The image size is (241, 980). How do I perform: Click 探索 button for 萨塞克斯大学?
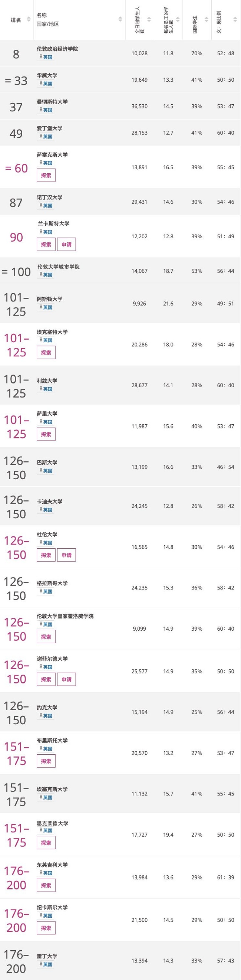coord(46,175)
